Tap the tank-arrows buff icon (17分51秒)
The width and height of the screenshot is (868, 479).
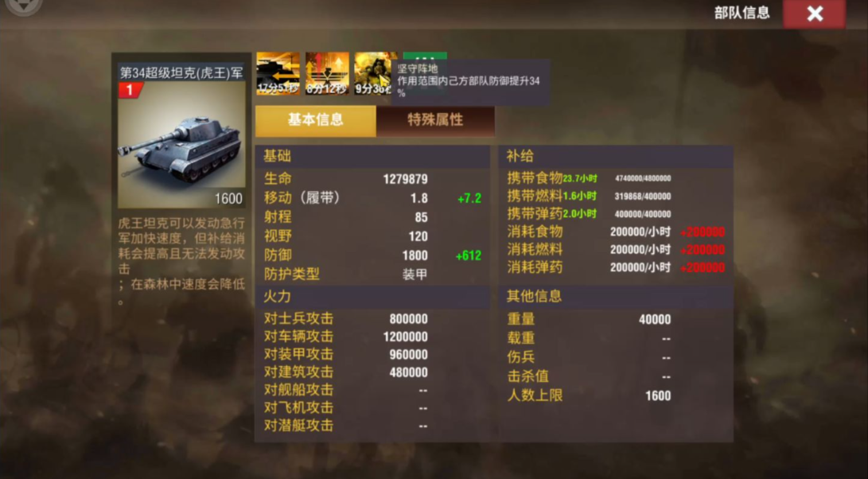[x=278, y=74]
